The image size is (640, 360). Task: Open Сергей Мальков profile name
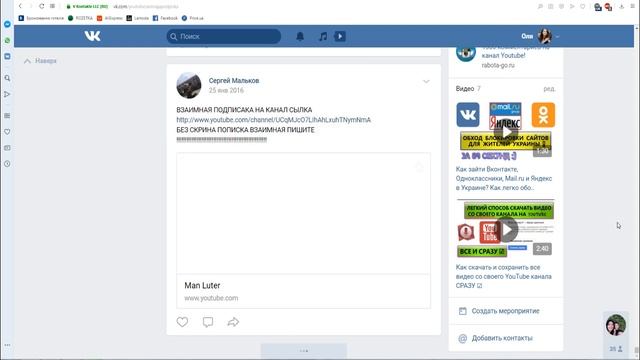pyautogui.click(x=234, y=80)
